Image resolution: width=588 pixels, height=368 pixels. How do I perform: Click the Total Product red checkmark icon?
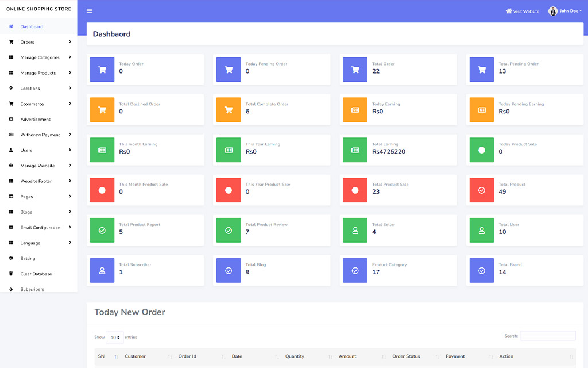(482, 190)
